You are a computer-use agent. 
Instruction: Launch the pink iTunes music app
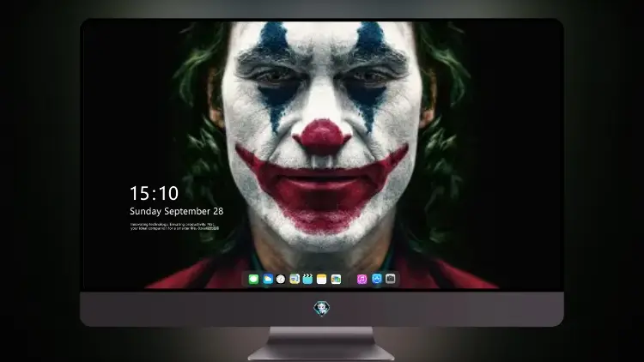coord(361,279)
